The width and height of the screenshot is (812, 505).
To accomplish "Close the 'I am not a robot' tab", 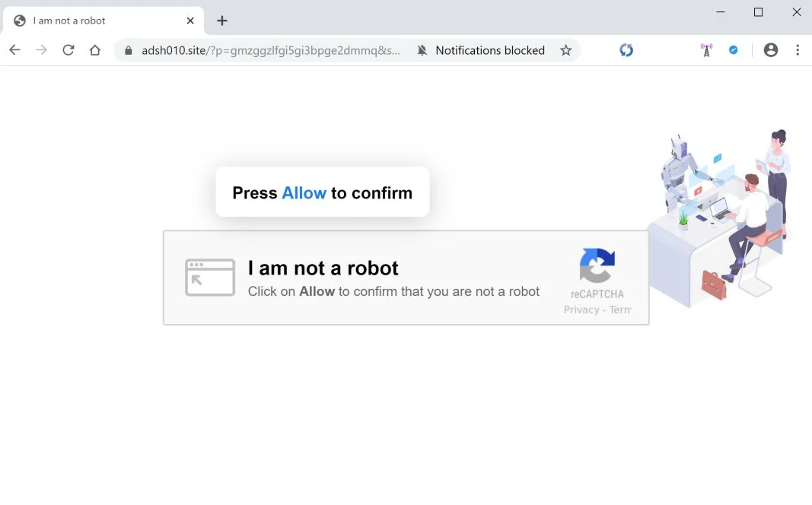I will click(x=190, y=21).
